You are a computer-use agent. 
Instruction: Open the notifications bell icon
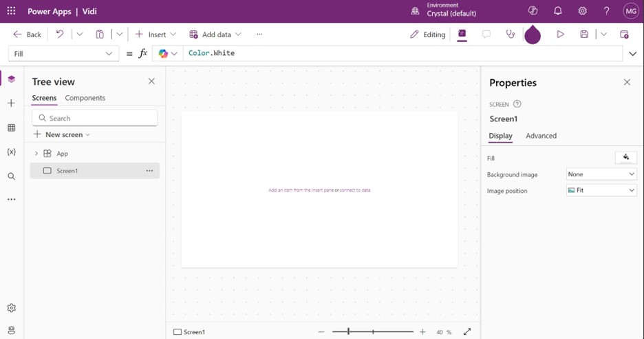coord(558,11)
